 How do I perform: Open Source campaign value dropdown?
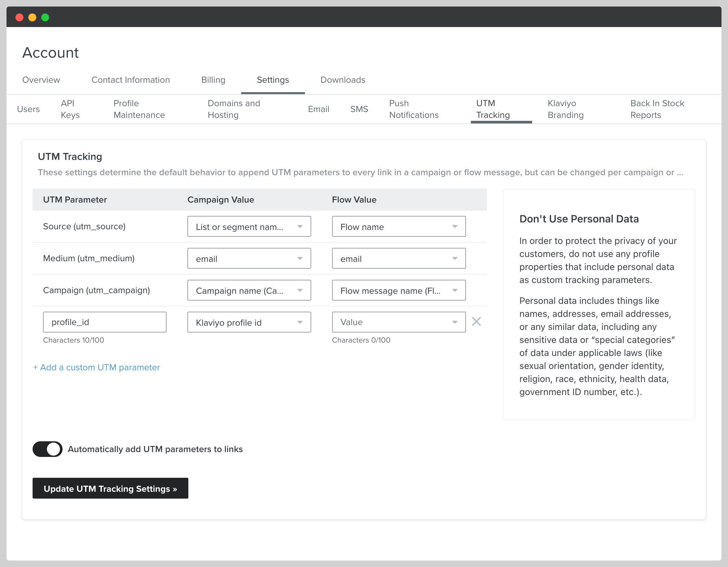pos(249,227)
